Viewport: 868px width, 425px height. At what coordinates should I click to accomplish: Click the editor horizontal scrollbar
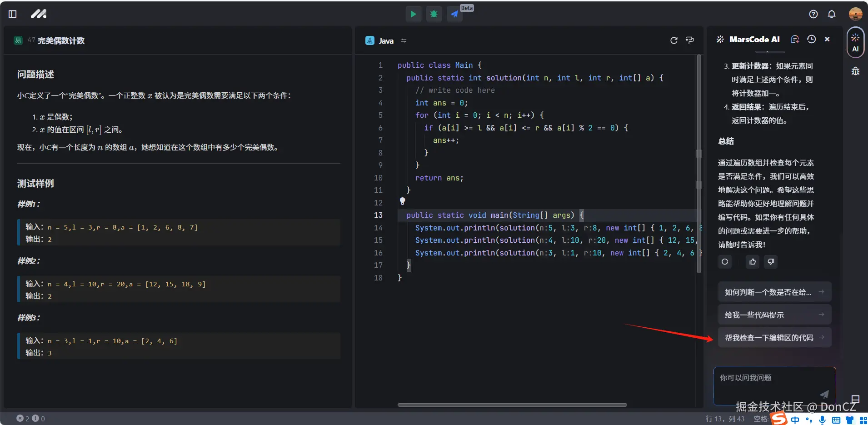512,405
